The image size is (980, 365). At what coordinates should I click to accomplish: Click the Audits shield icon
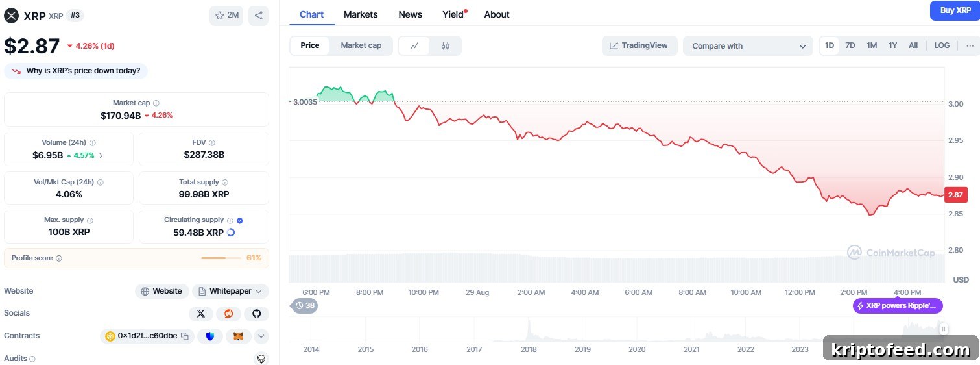261,359
